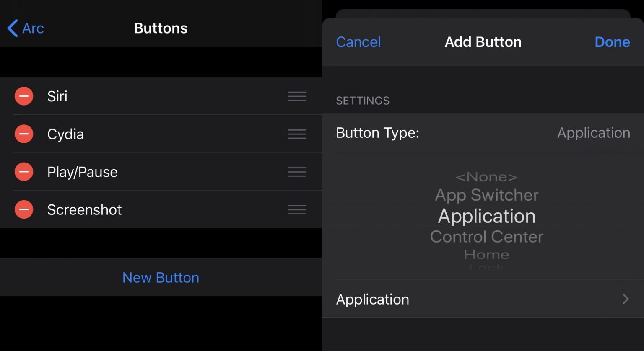The height and width of the screenshot is (351, 644).
Task: Go back to Arc settings
Action: click(26, 28)
